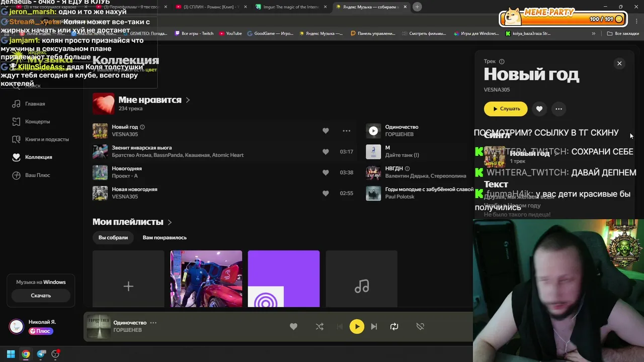Viewport: 644px width, 362px height.
Task: Go to previous track in player
Action: [340, 326]
